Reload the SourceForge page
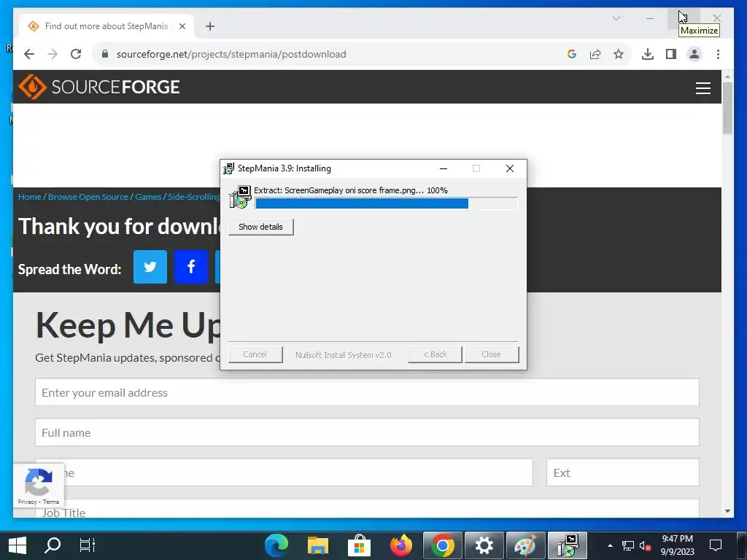The image size is (747, 560). click(76, 54)
